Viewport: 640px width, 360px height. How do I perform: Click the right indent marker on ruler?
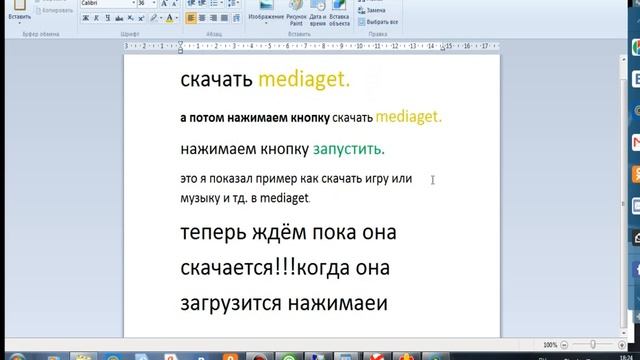442,48
